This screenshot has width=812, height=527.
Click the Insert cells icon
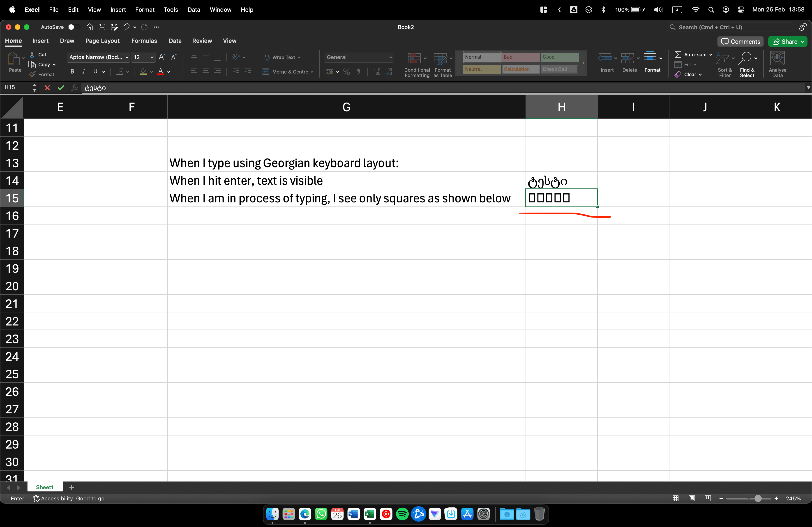(x=605, y=58)
